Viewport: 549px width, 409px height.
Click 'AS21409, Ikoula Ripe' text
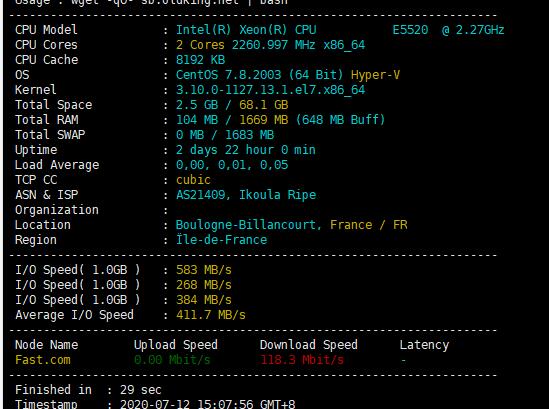pos(246,195)
